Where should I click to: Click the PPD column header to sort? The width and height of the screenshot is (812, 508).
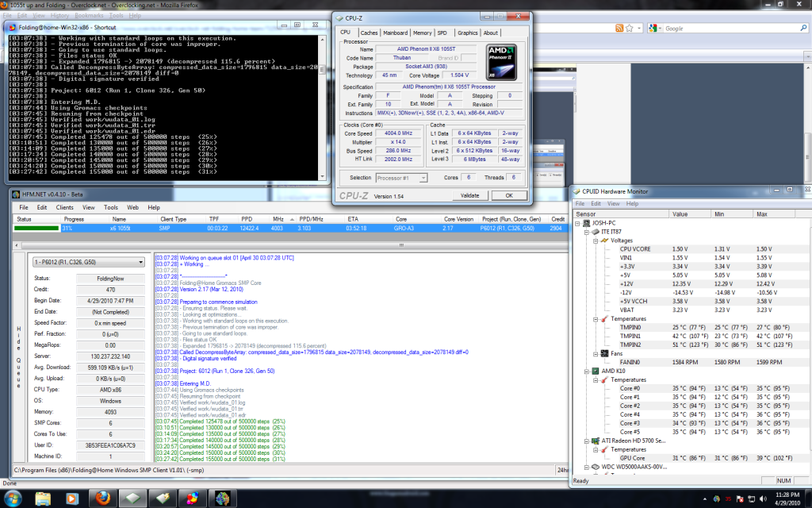(246, 217)
